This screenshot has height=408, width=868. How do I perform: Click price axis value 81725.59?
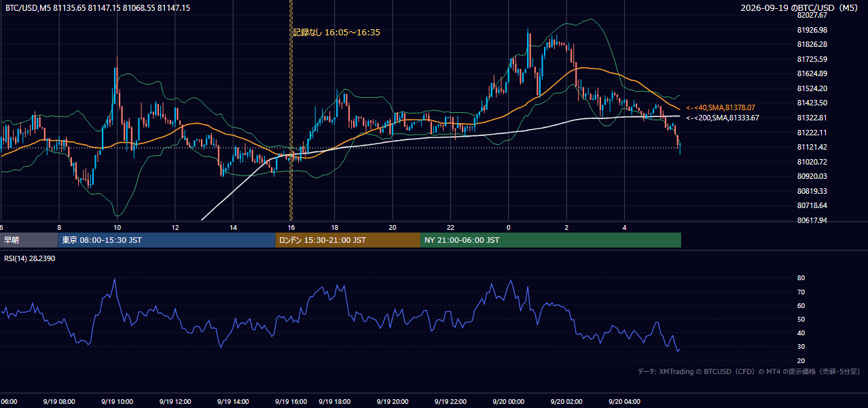tap(812, 59)
